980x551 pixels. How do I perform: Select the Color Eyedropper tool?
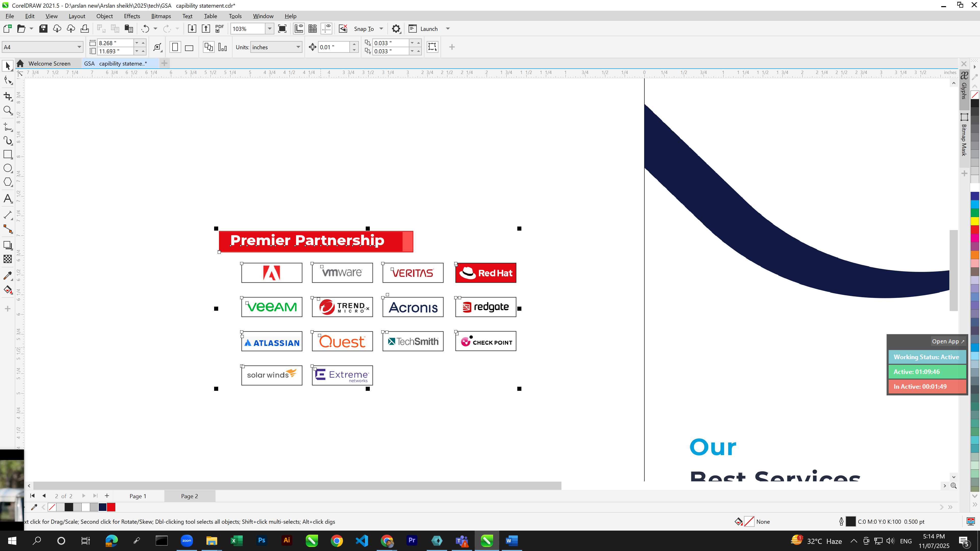pyautogui.click(x=8, y=275)
